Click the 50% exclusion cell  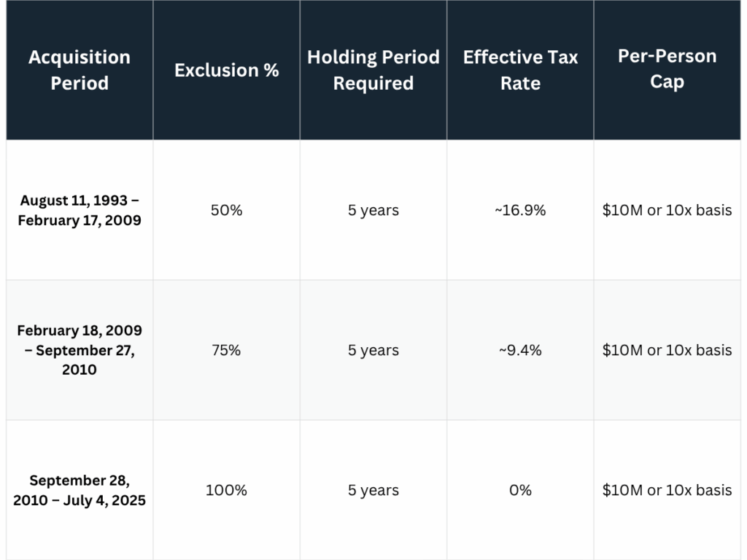point(226,210)
